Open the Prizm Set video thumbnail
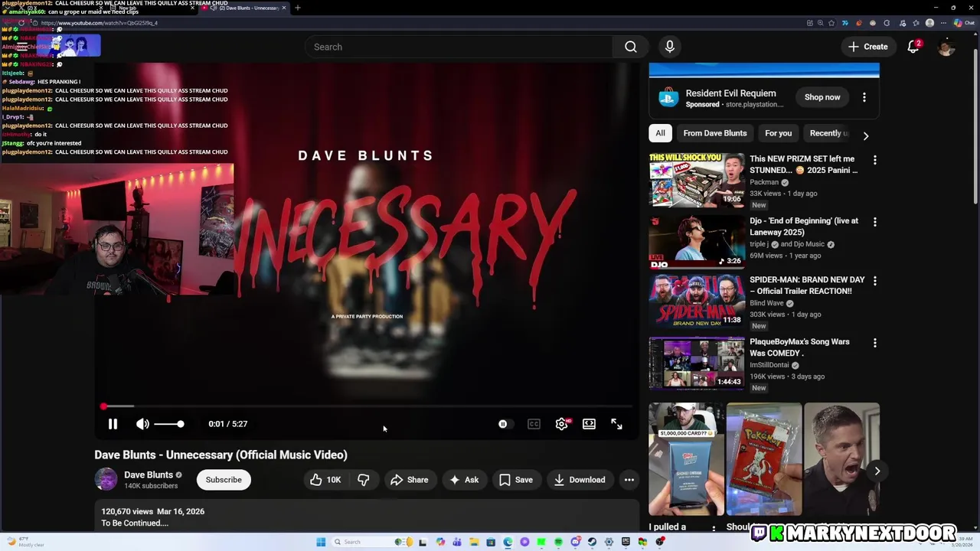This screenshot has height=551, width=980. click(697, 180)
